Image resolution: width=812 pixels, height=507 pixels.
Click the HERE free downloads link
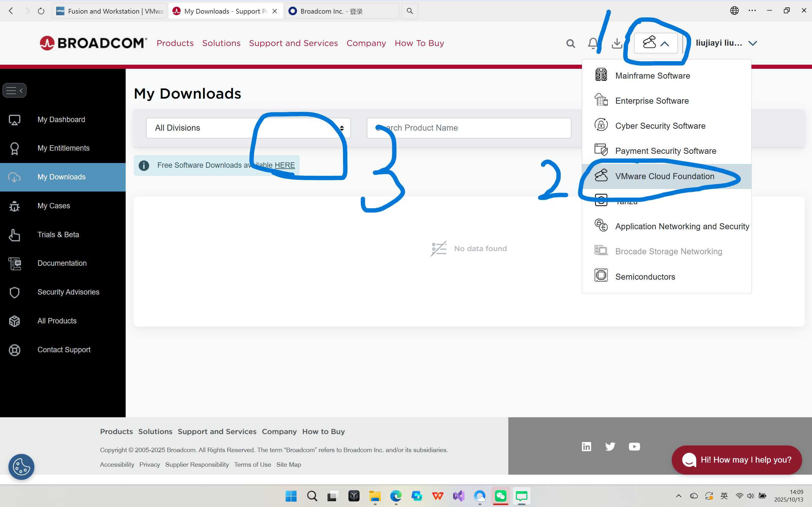point(285,165)
